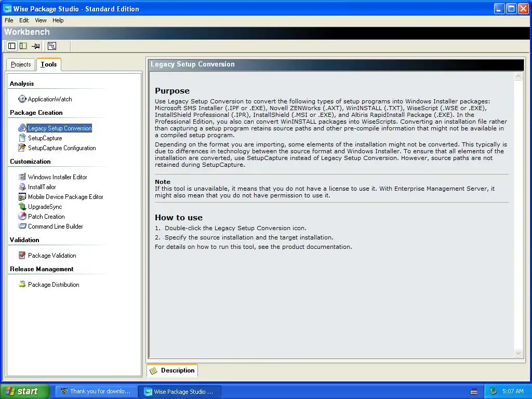The width and height of the screenshot is (532, 399).
Task: Click the description scrollbar up arrow
Action: point(518,76)
